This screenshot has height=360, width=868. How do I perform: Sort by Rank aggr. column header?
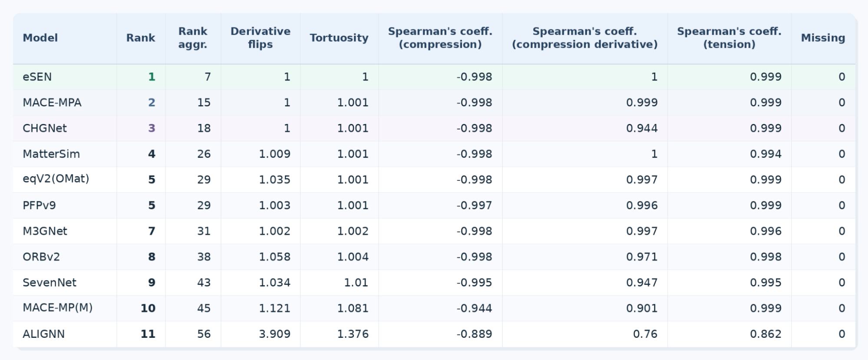193,38
